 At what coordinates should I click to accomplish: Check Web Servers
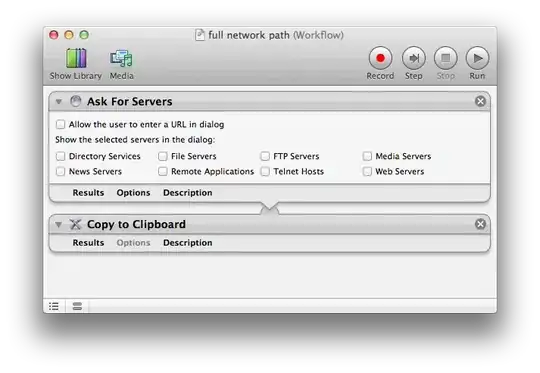click(367, 172)
